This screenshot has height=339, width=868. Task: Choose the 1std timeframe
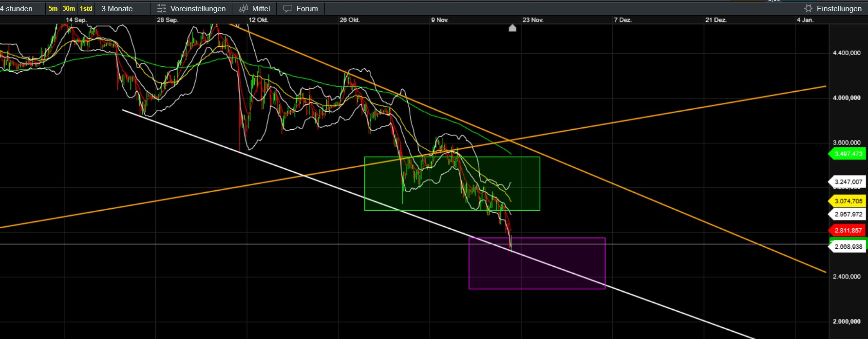coord(86,9)
